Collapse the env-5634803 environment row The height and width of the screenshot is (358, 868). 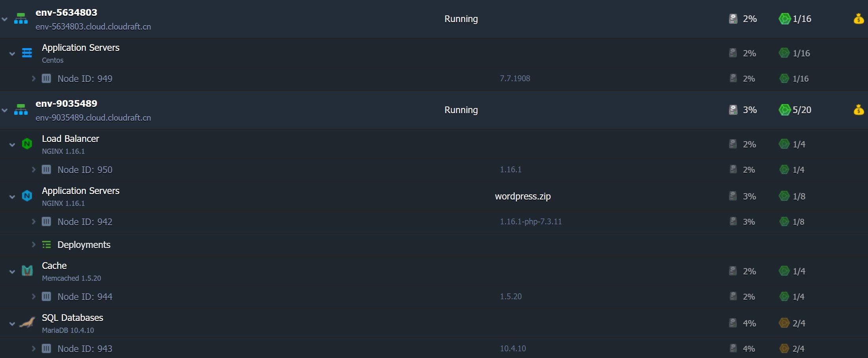pos(5,19)
